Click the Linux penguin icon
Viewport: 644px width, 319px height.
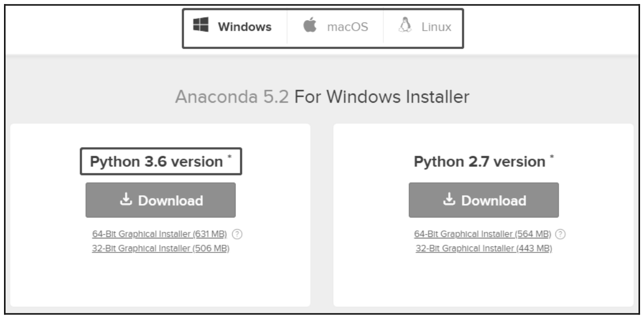coord(404,26)
